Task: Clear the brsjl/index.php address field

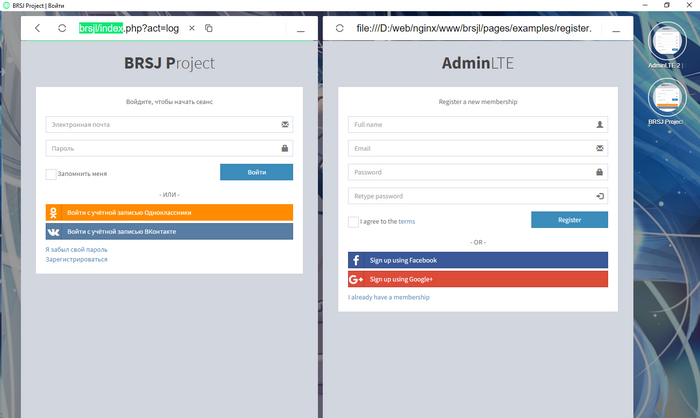Action: point(192,28)
